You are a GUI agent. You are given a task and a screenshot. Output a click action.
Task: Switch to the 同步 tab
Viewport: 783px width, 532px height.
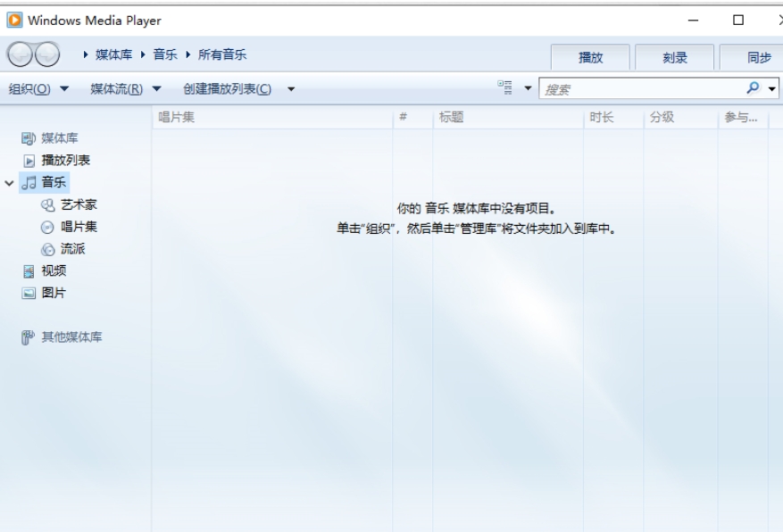click(x=752, y=57)
